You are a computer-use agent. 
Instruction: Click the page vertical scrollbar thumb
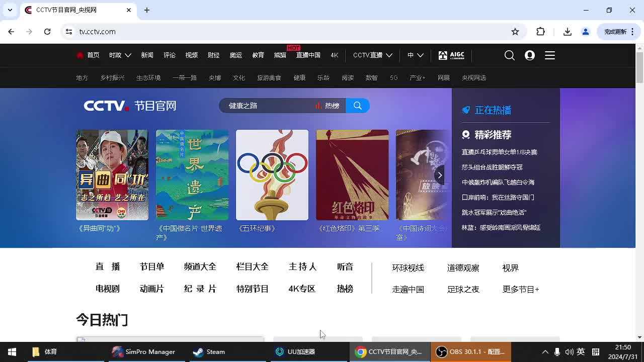click(x=639, y=67)
